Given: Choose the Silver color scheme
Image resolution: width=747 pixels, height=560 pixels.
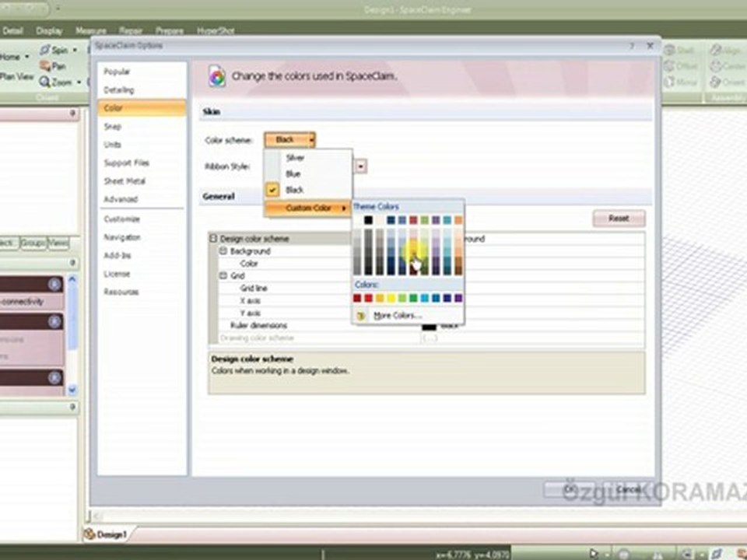Looking at the screenshot, I should [308, 158].
